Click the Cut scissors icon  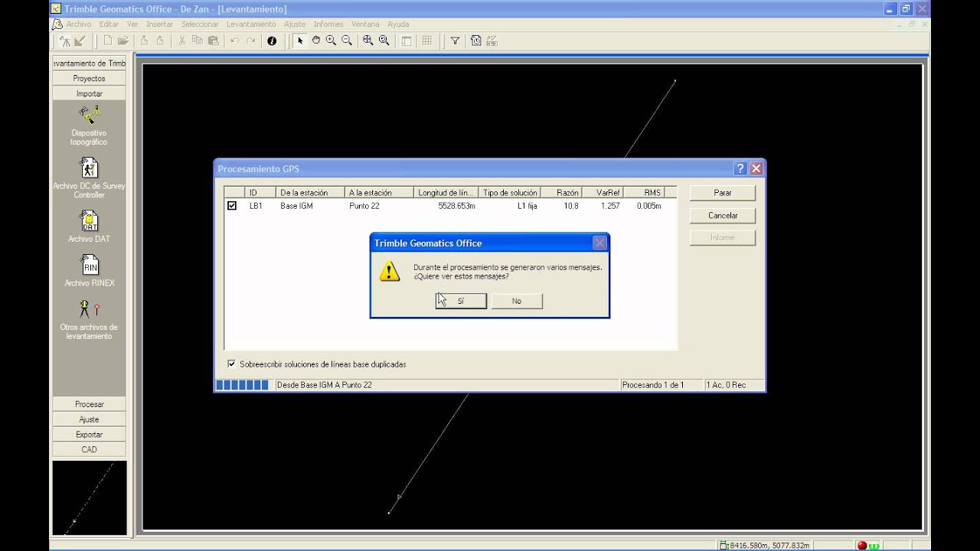click(x=182, y=41)
